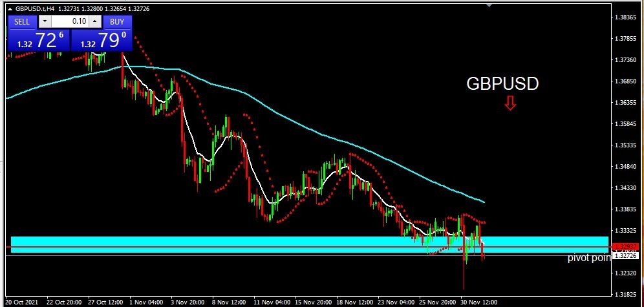This screenshot has width=644, height=307.
Task: Click the SELL button
Action: (x=22, y=22)
